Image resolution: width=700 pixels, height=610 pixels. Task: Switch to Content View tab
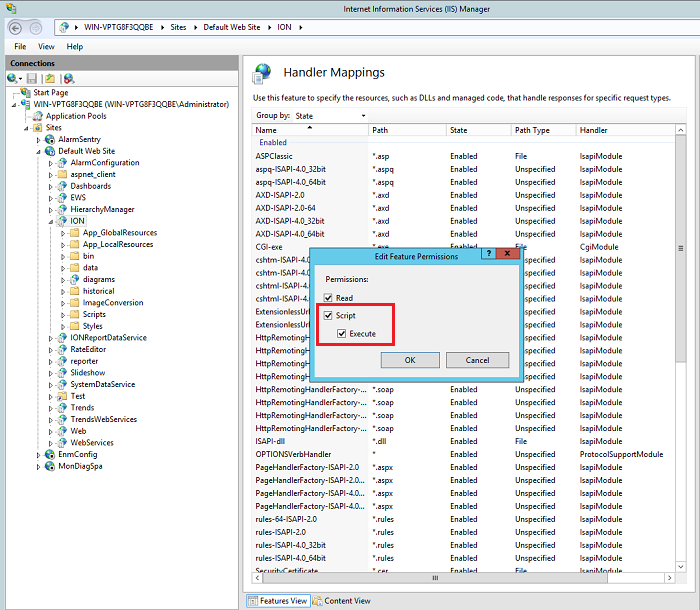(x=342, y=601)
